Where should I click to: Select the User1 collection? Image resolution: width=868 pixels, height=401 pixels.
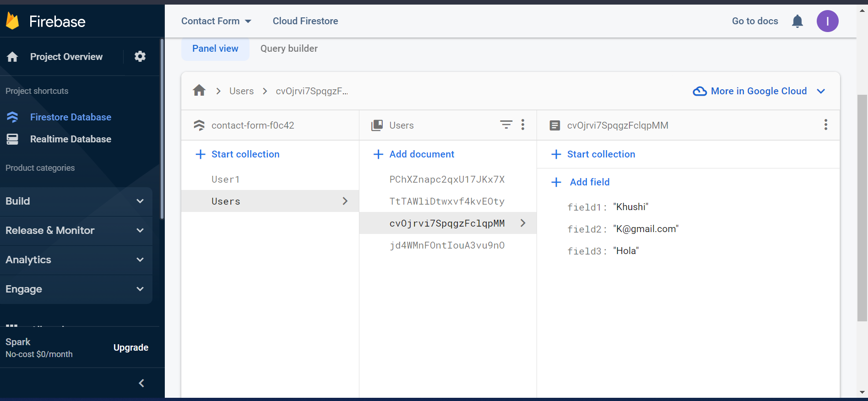270,179
